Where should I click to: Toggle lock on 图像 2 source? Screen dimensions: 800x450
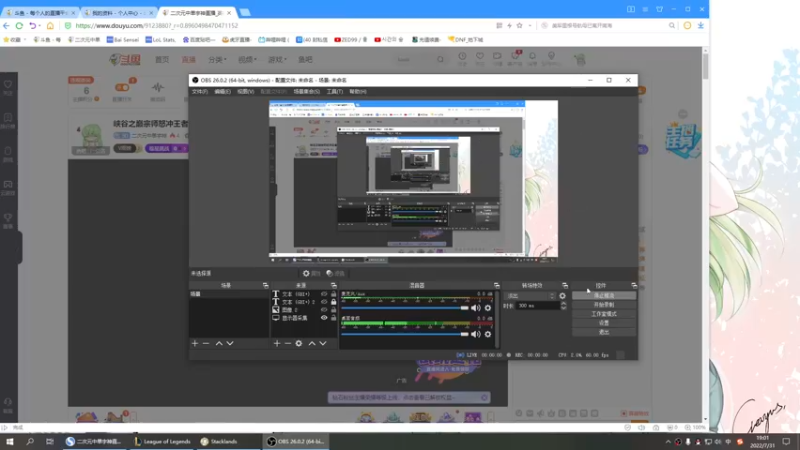[334, 310]
